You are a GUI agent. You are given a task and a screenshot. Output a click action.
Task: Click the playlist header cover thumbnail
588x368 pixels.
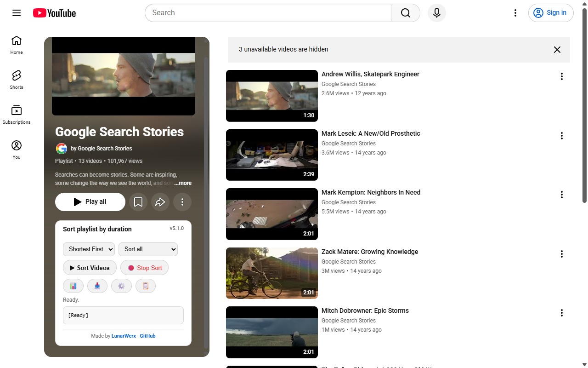click(124, 76)
